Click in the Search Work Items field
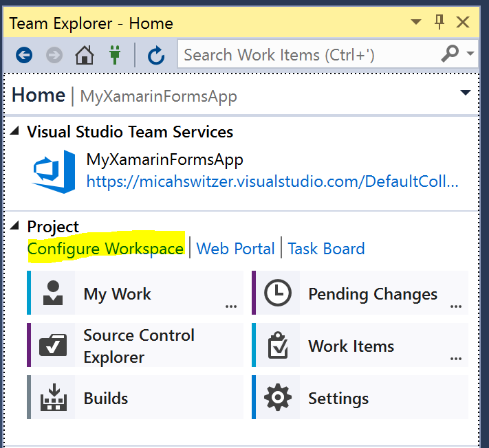The height and width of the screenshot is (448, 489). (x=303, y=54)
